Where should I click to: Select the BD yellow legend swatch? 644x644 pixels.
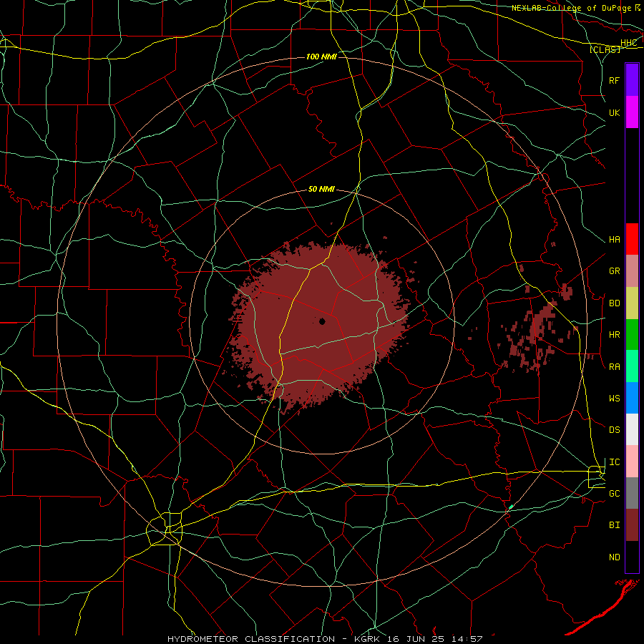tap(632, 303)
